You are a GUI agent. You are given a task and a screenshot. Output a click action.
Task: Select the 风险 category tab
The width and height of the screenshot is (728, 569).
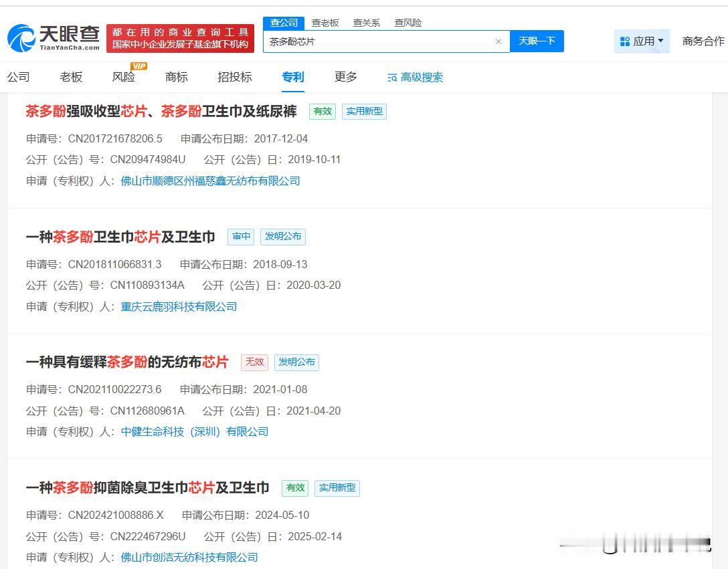(x=124, y=77)
